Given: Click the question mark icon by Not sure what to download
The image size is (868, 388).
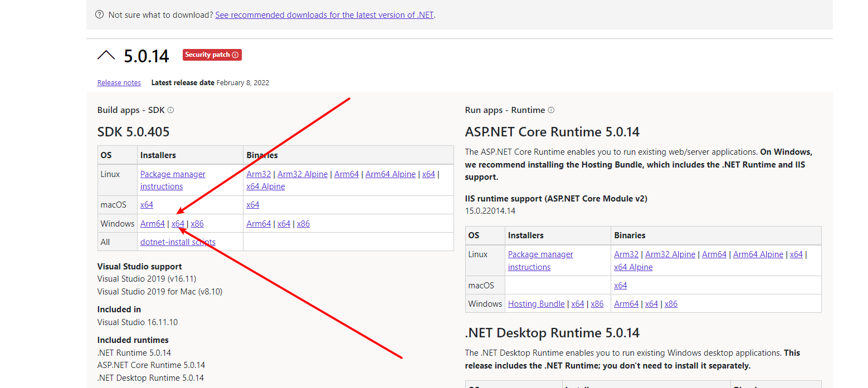Looking at the screenshot, I should click(x=100, y=15).
